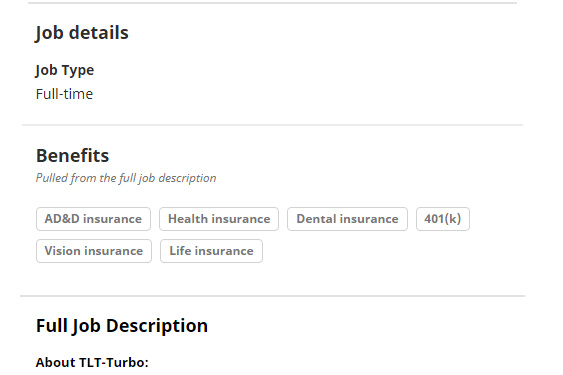
Task: Click the divider between Job Type and Benefits
Action: [273, 125]
